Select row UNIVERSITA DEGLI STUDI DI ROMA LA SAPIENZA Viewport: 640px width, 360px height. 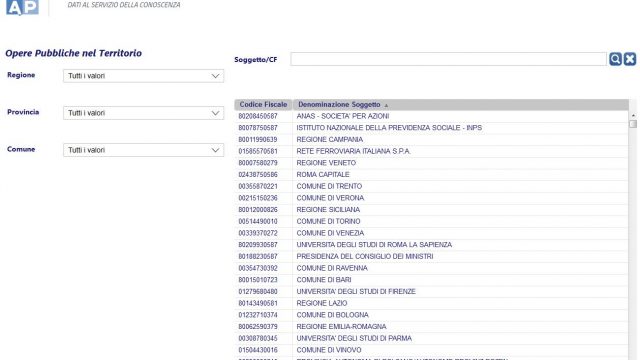point(431,245)
